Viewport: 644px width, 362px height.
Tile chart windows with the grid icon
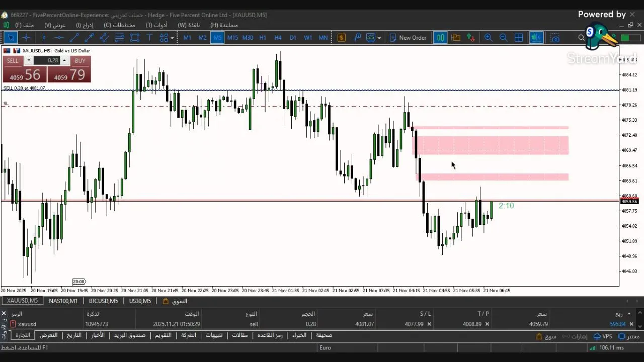[519, 38]
